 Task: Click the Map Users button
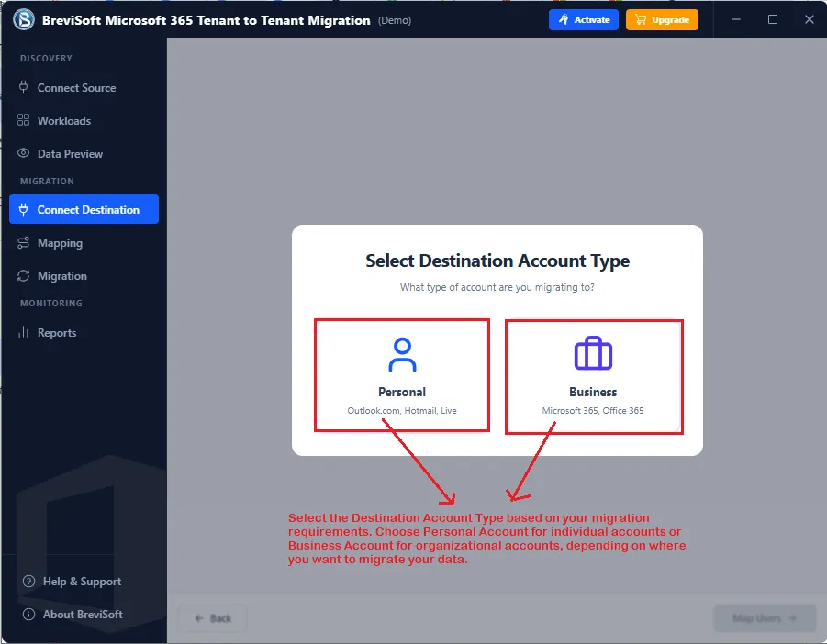point(765,618)
